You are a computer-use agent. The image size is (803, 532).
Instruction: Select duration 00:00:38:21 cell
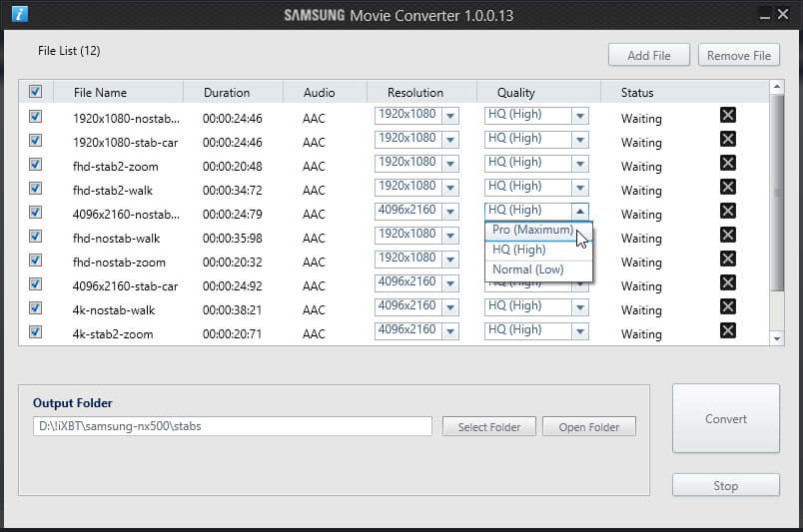pyautogui.click(x=232, y=309)
